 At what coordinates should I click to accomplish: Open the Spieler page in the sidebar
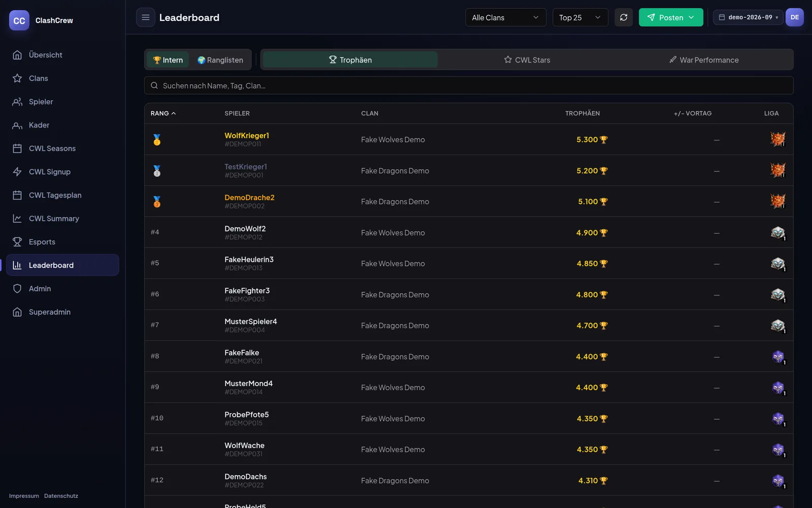(x=62, y=102)
